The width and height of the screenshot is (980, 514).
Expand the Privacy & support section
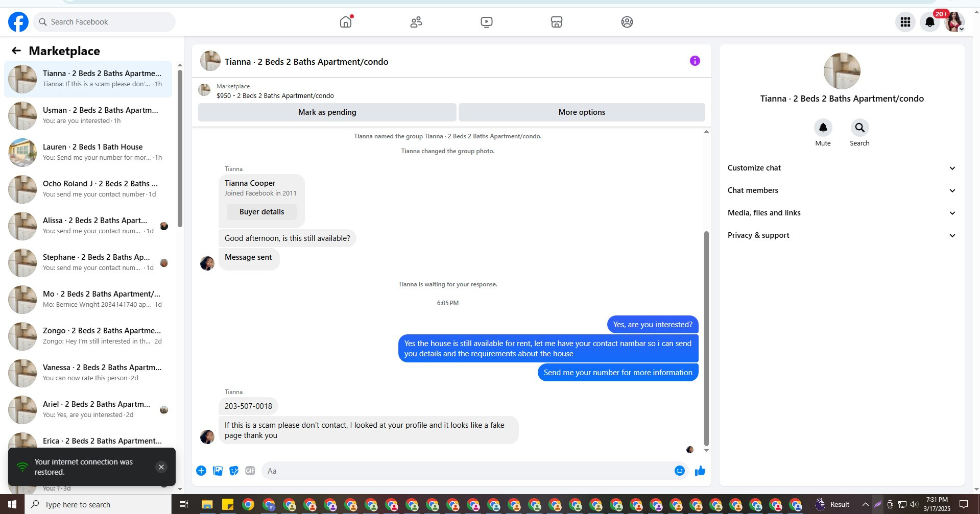842,235
